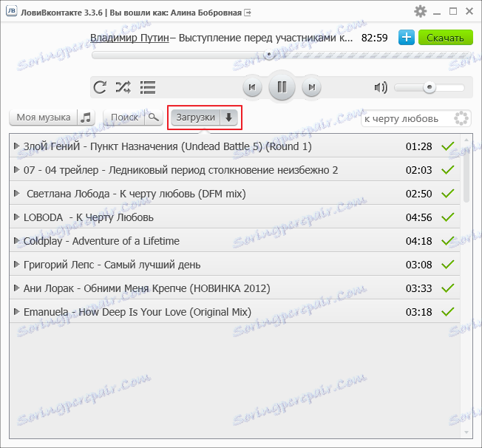This screenshot has height=448, width=482.
Task: Click the list scrollbar up arrow
Action: click(x=466, y=140)
